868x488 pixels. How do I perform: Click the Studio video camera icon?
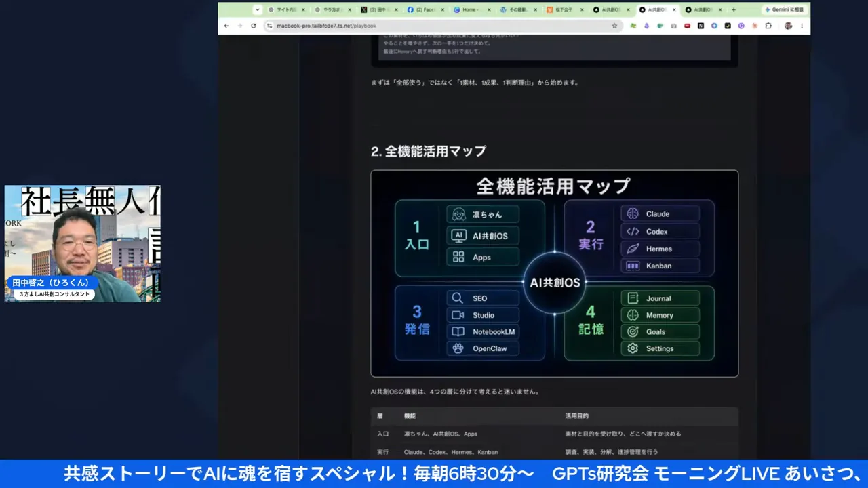tap(458, 315)
